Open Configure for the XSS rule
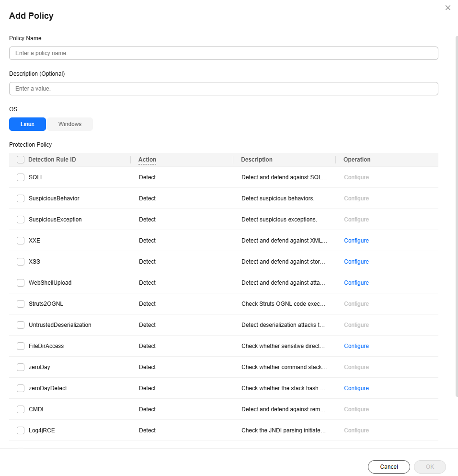 click(356, 262)
